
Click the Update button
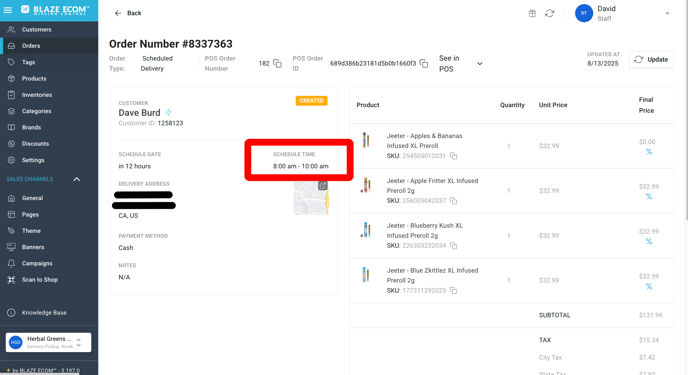tap(651, 59)
